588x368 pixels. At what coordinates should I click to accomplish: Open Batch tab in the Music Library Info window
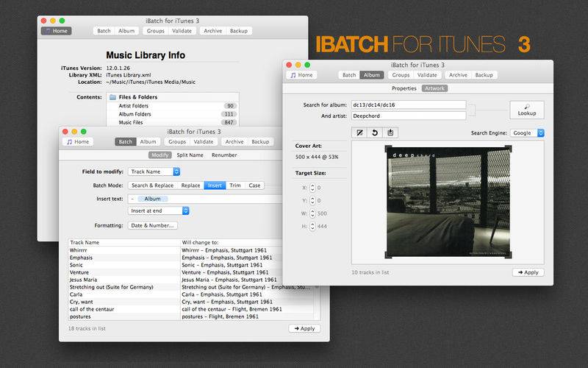tap(104, 31)
